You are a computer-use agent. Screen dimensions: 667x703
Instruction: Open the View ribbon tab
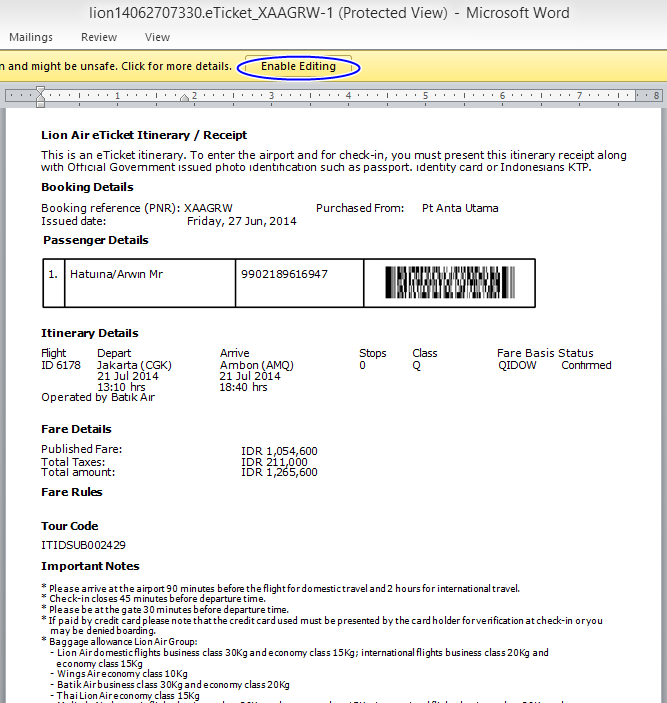(157, 37)
